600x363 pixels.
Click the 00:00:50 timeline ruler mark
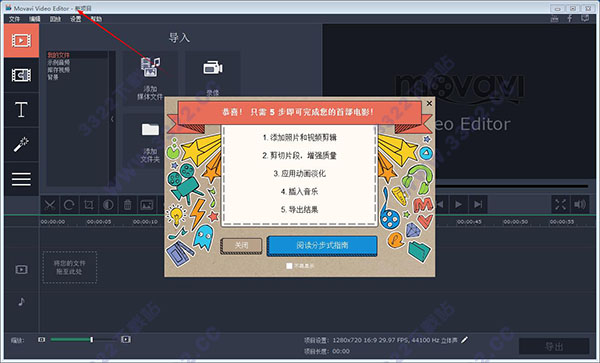(515, 222)
